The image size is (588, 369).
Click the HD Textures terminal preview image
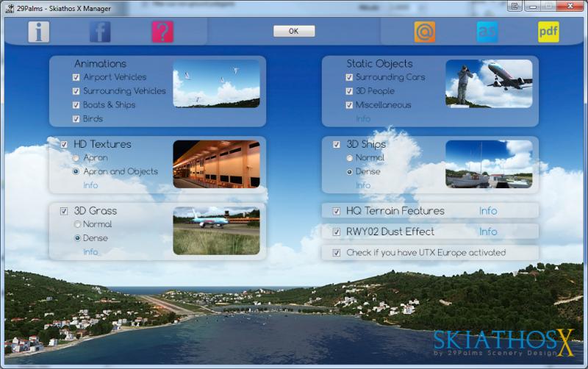pyautogui.click(x=216, y=164)
